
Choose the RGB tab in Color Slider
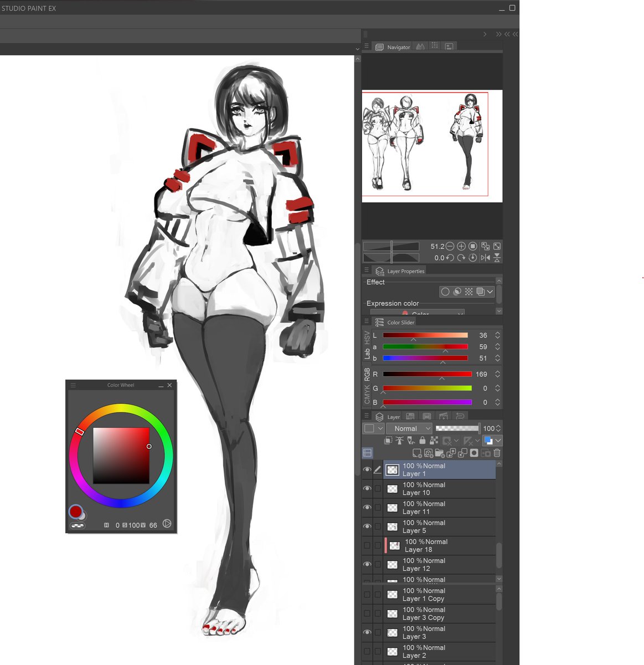pyautogui.click(x=367, y=374)
